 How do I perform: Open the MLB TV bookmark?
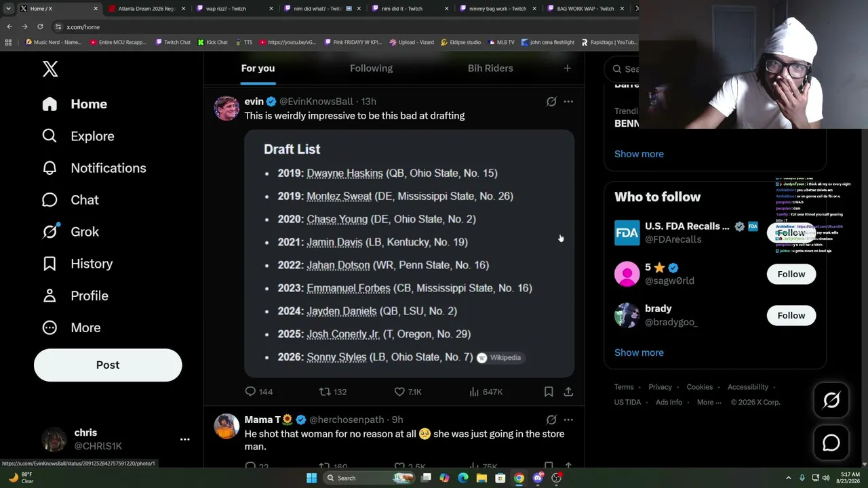click(500, 42)
